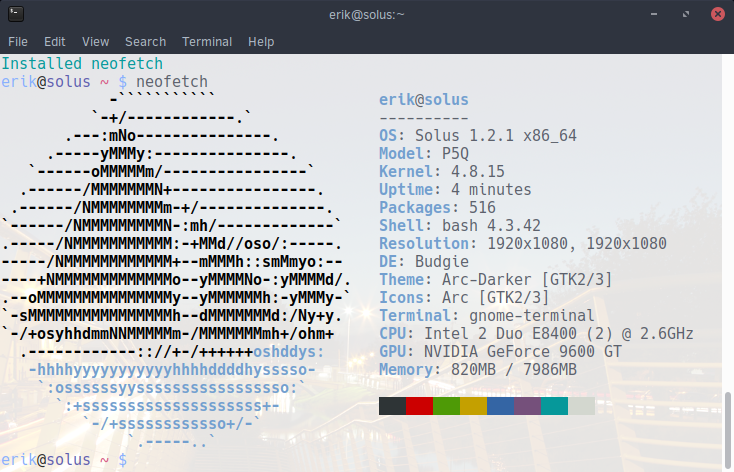The width and height of the screenshot is (734, 472).
Task: Click the window title 'erik@solus:~'
Action: 367,15
